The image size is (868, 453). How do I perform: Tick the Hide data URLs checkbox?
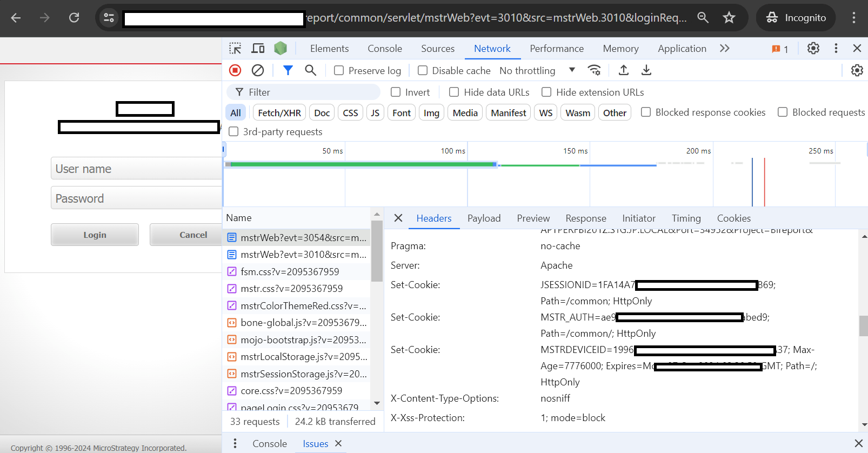point(454,92)
